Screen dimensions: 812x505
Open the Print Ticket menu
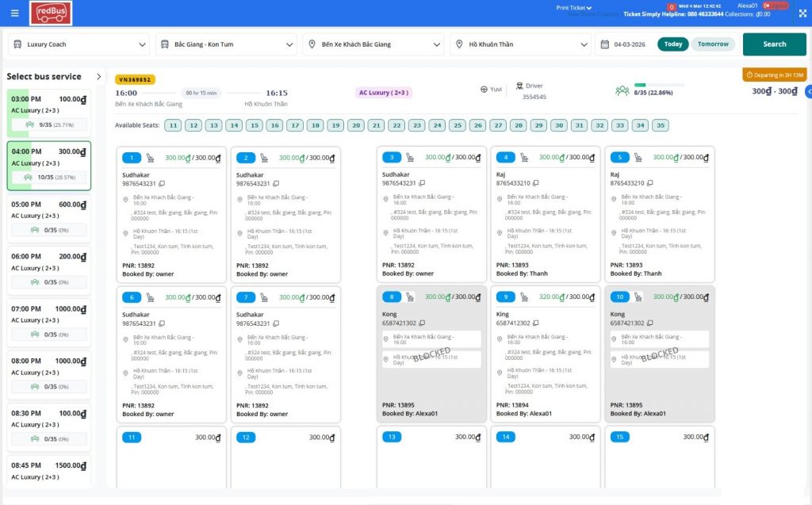(573, 7)
